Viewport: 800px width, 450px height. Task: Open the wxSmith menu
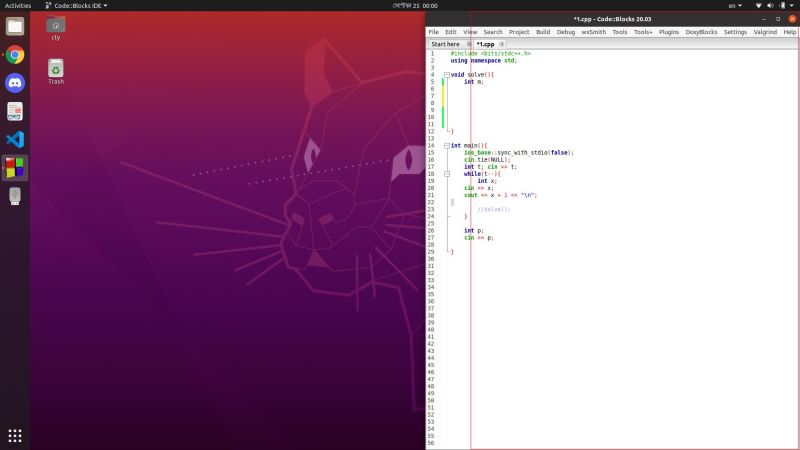tap(594, 32)
